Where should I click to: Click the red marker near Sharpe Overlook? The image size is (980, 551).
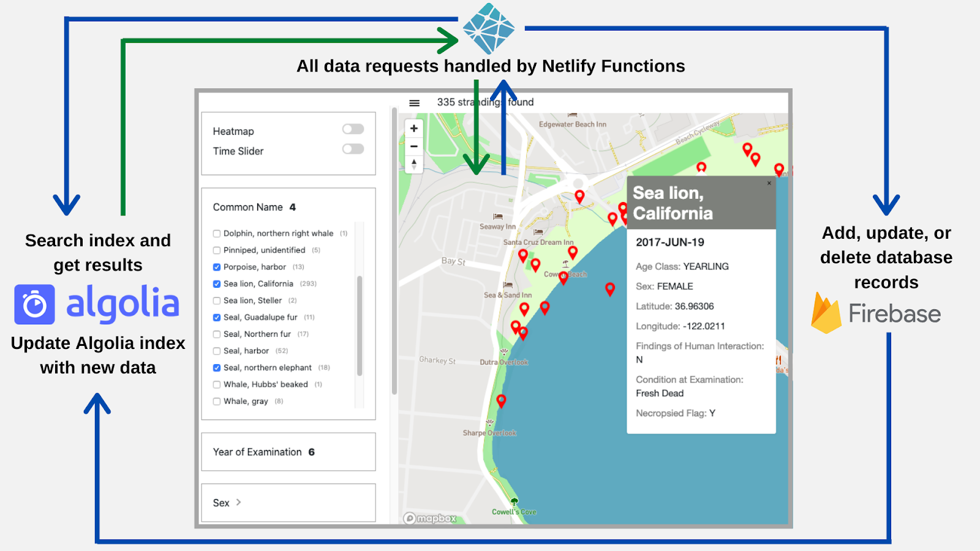tap(501, 401)
